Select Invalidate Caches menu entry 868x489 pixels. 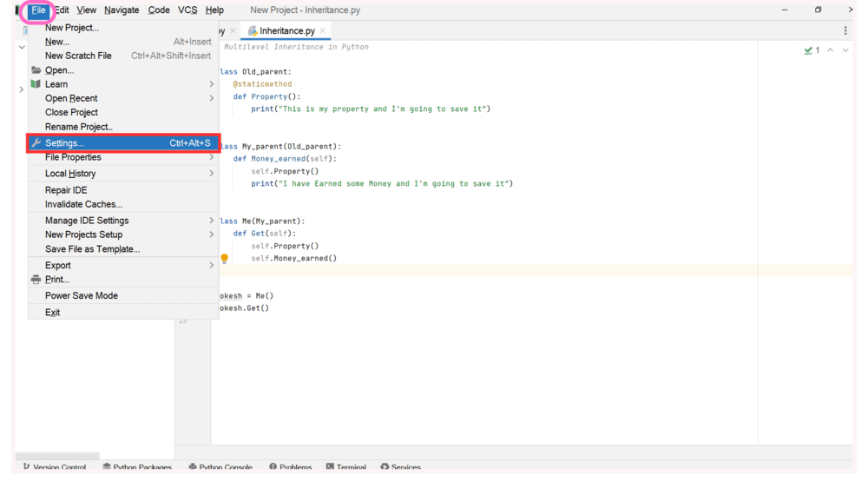(x=83, y=205)
